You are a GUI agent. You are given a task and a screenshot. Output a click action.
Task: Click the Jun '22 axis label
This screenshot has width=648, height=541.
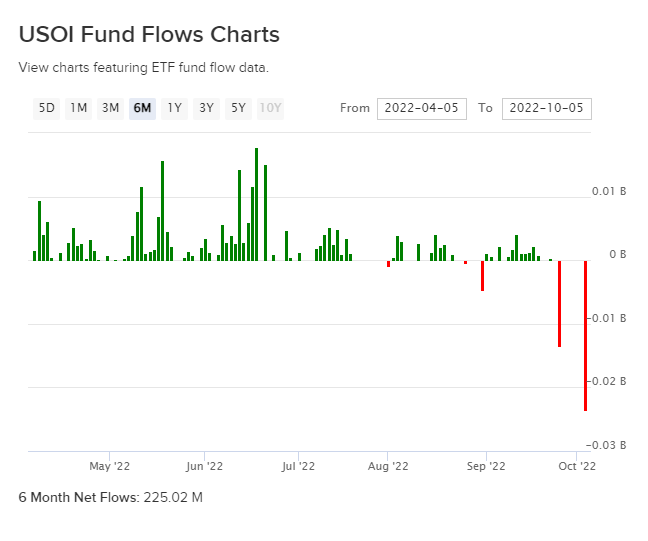(203, 465)
